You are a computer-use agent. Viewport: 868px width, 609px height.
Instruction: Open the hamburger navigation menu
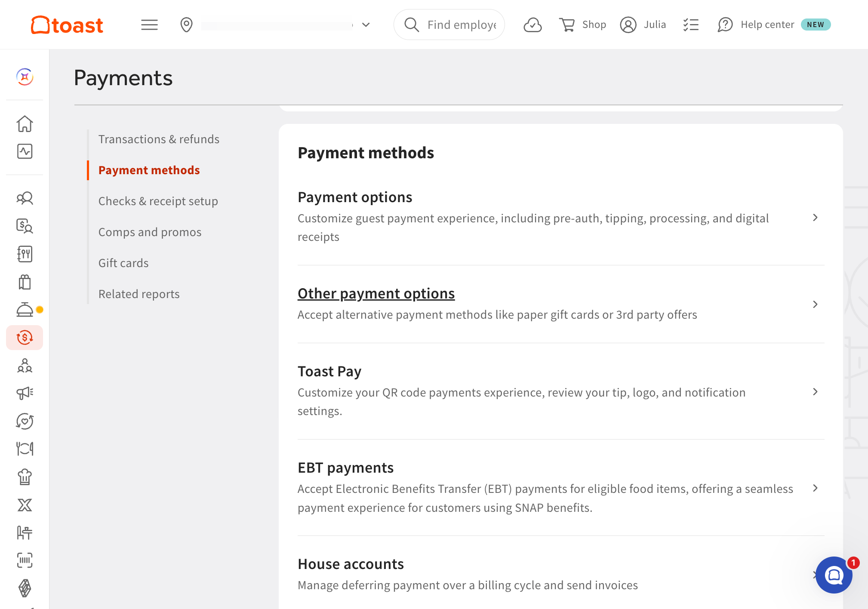149,25
